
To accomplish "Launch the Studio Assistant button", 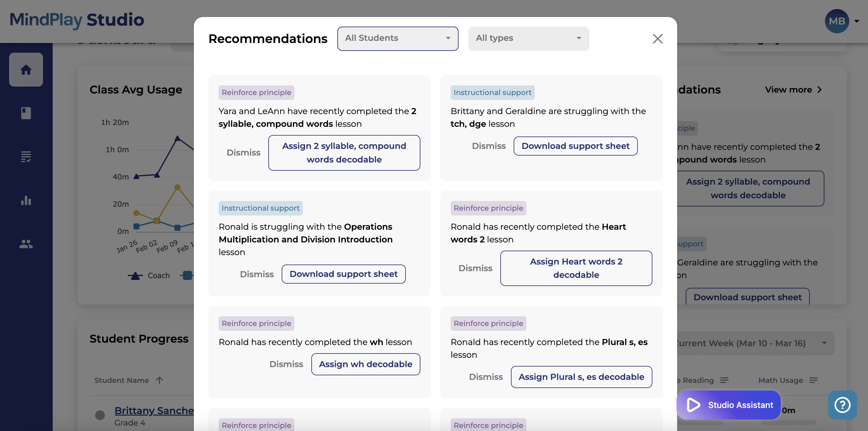I will tap(728, 405).
